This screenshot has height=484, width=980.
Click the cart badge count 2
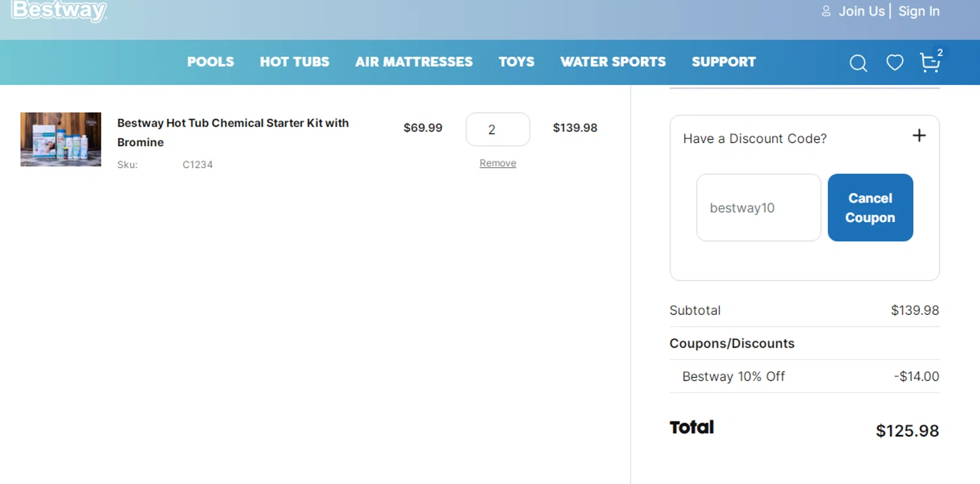pyautogui.click(x=939, y=53)
